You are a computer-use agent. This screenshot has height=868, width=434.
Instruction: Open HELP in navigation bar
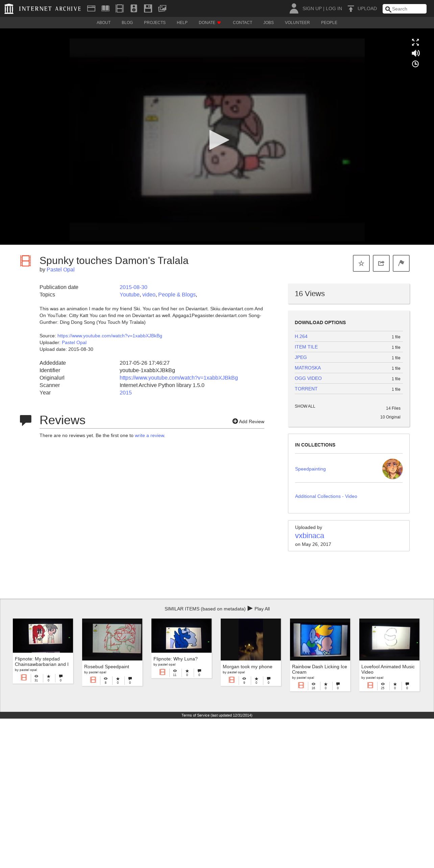(182, 23)
